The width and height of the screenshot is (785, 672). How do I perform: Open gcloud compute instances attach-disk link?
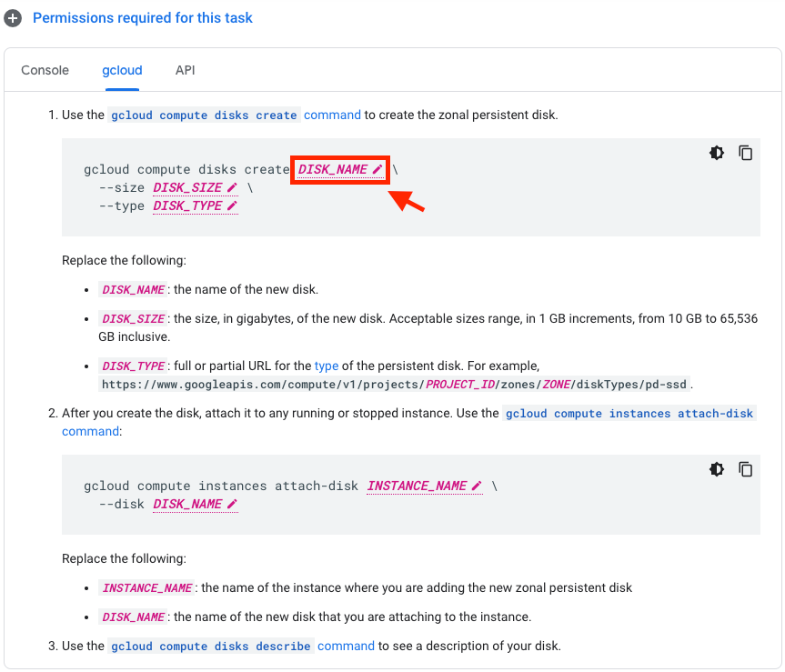[629, 414]
